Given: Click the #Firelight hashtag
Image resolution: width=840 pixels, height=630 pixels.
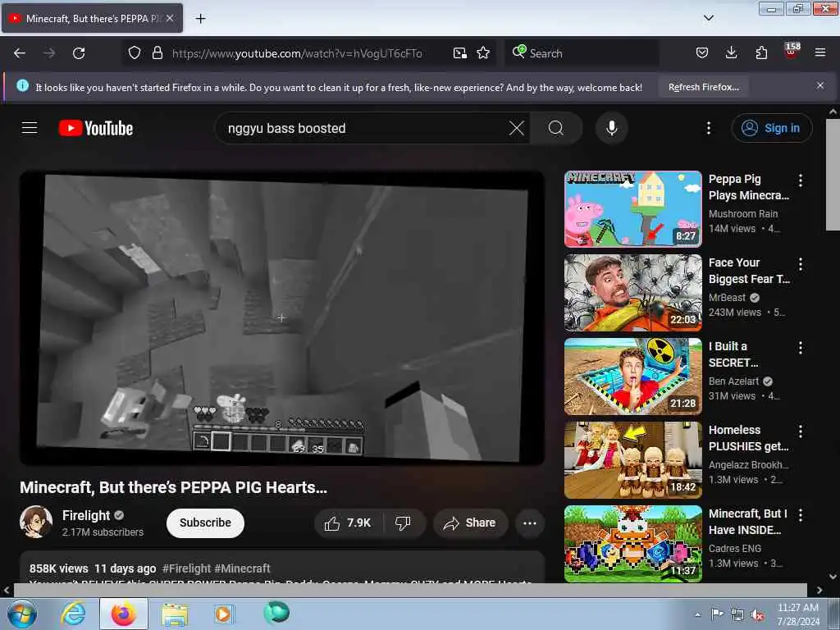Looking at the screenshot, I should point(186,568).
